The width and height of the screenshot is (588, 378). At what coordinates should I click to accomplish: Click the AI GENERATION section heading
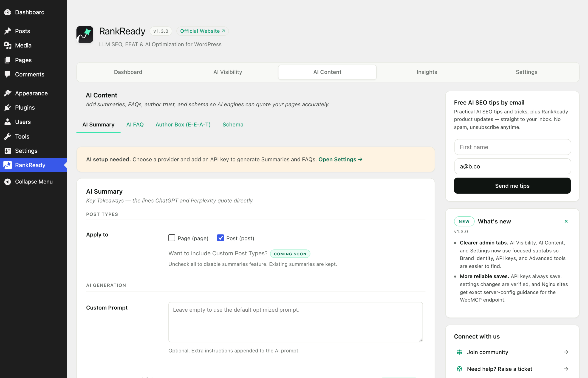coord(106,285)
